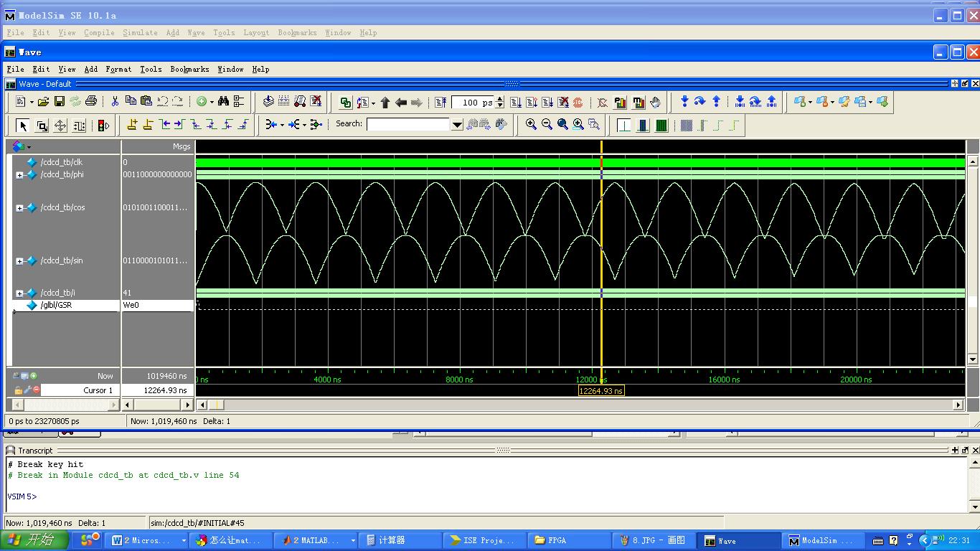Open the Search field dropdown arrow

[457, 124]
